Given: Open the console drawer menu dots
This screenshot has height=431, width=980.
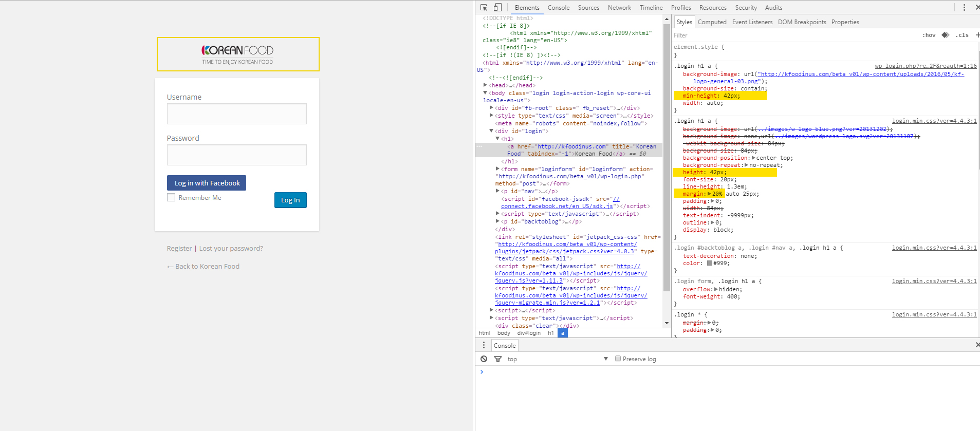Looking at the screenshot, I should tap(484, 345).
